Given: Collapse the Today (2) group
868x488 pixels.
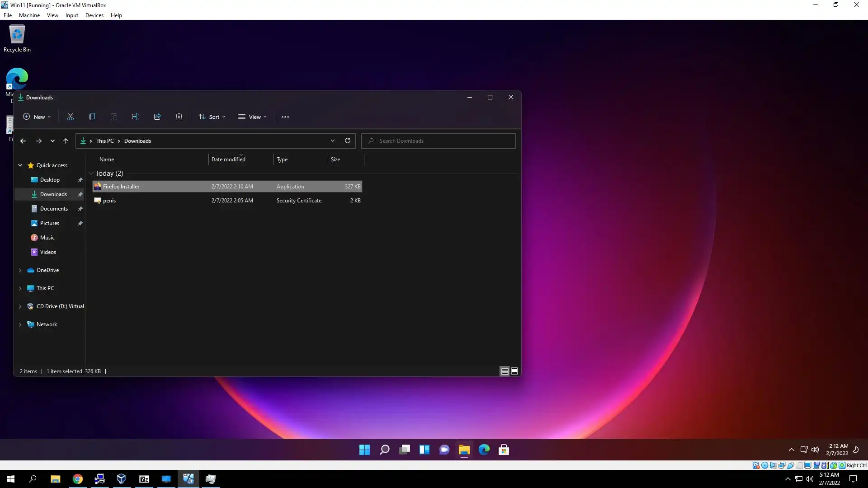Looking at the screenshot, I should click(x=91, y=174).
